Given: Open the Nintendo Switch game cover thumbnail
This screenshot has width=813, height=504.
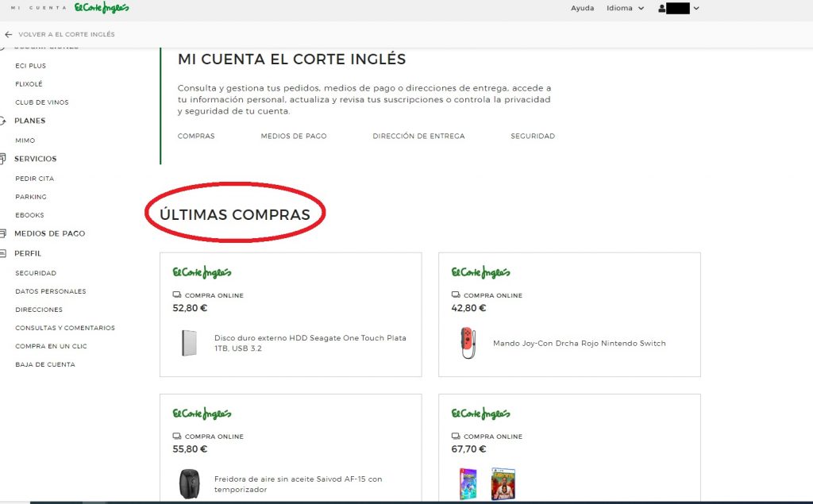Looking at the screenshot, I should point(468,484).
